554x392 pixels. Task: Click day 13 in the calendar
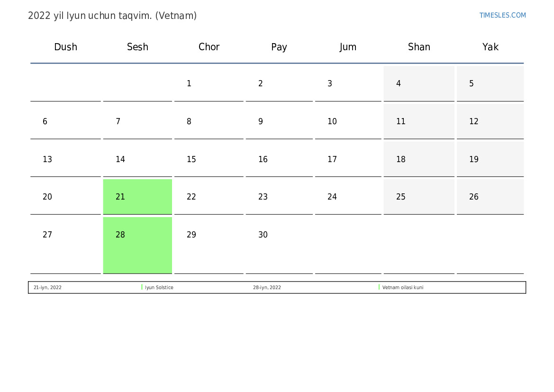pos(66,159)
